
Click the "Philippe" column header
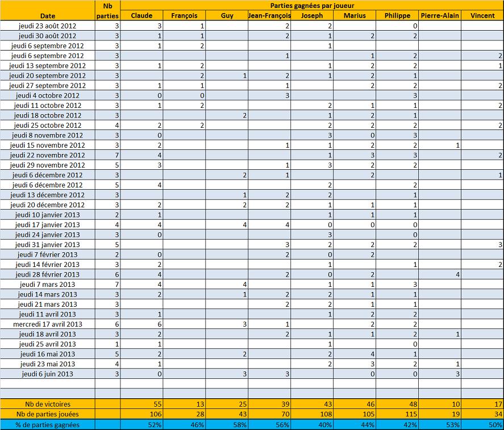[397, 15]
